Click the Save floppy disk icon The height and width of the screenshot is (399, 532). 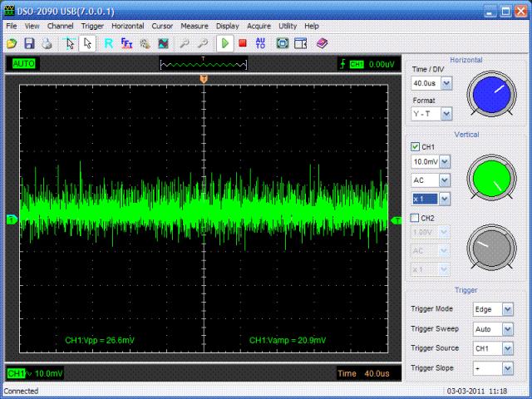pos(29,42)
